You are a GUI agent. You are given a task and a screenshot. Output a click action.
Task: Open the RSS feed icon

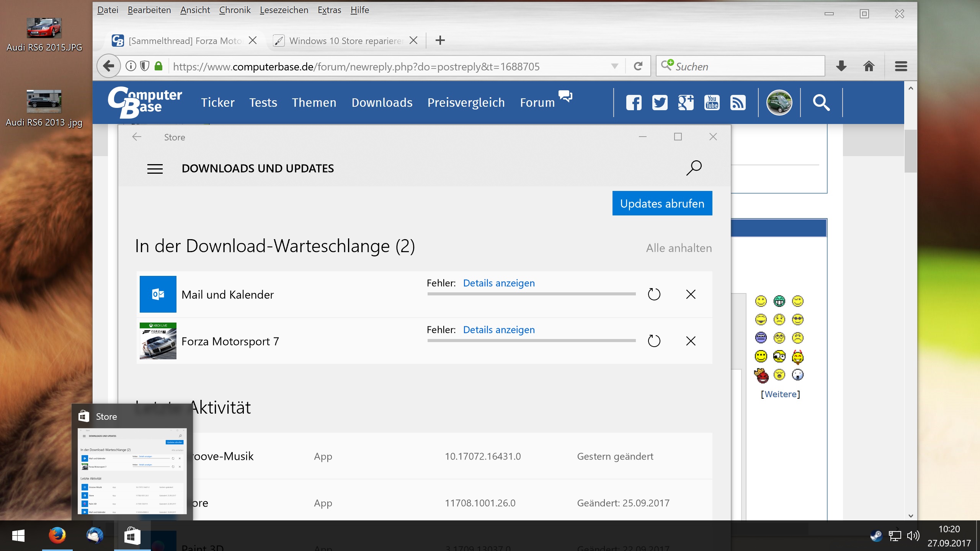[738, 103]
